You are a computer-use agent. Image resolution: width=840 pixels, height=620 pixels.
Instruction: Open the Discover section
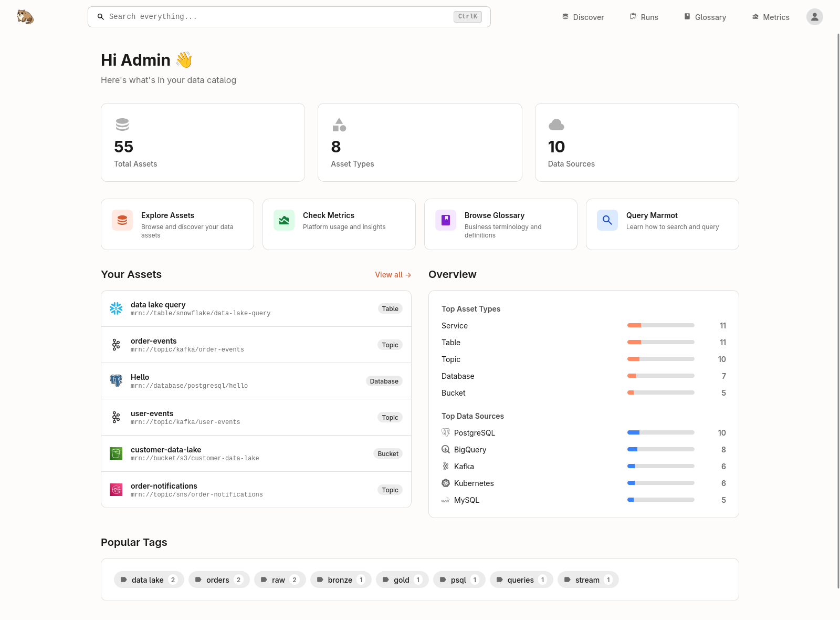(x=583, y=17)
